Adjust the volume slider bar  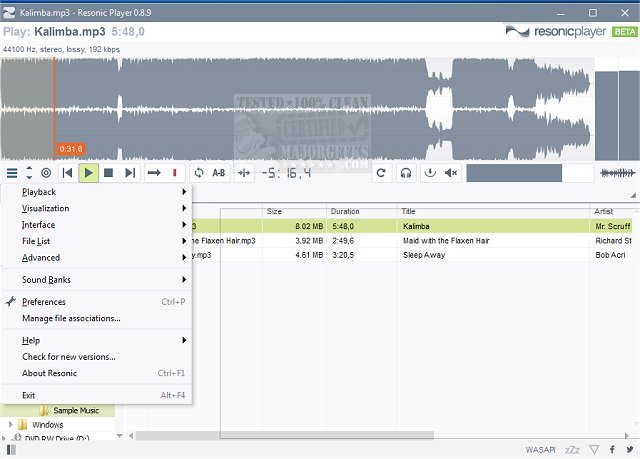(x=530, y=173)
